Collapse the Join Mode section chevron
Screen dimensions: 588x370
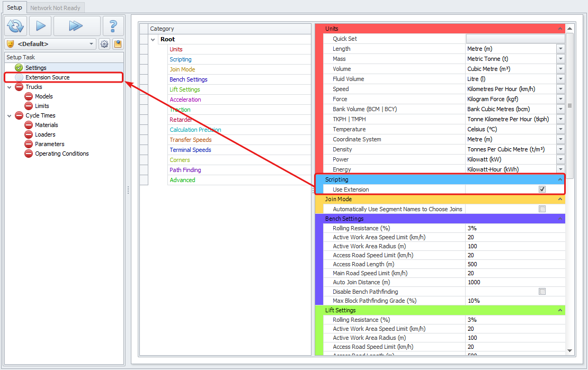[560, 199]
